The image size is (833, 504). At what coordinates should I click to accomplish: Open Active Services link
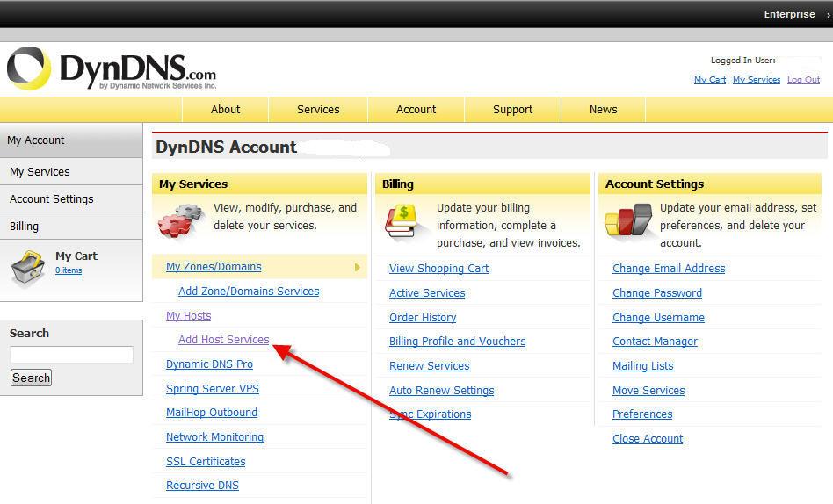coord(427,293)
